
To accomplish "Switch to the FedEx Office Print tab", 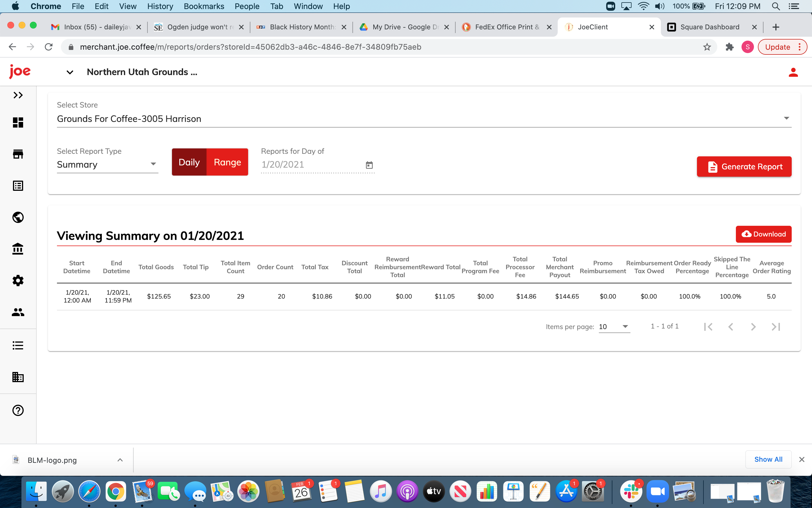I will click(x=507, y=27).
